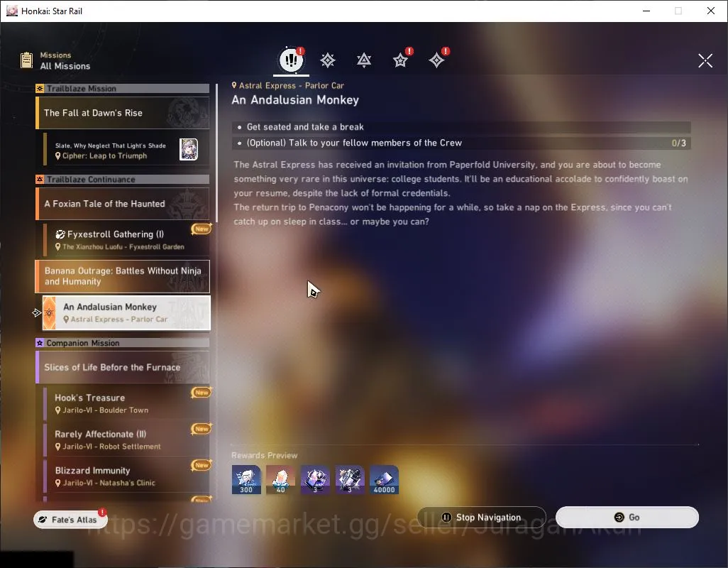
Task: Click the orange emblem on An Andalusian Monkey
Action: [x=49, y=312]
